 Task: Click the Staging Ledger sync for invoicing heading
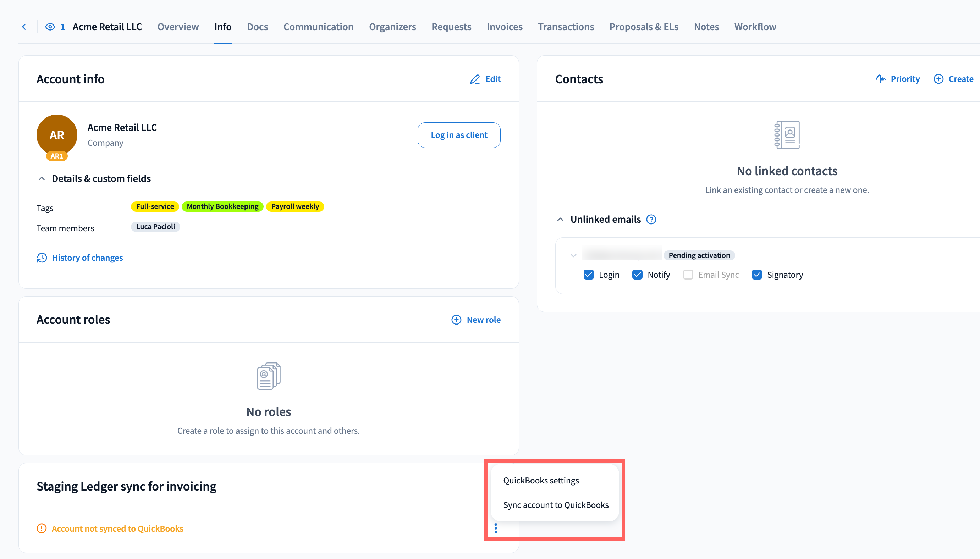tap(126, 486)
